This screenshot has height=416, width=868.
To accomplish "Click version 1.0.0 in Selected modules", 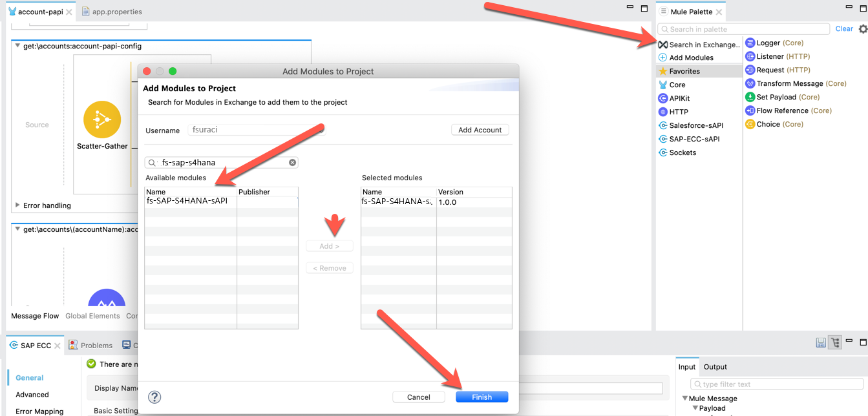I will click(447, 202).
